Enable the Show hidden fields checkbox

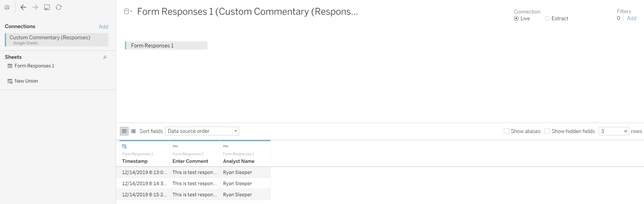click(x=547, y=131)
